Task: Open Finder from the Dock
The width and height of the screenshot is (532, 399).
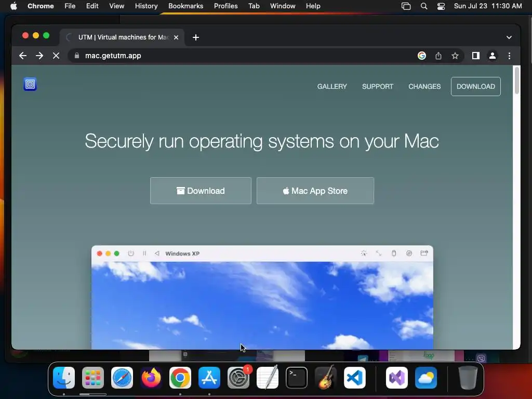Action: [64, 378]
